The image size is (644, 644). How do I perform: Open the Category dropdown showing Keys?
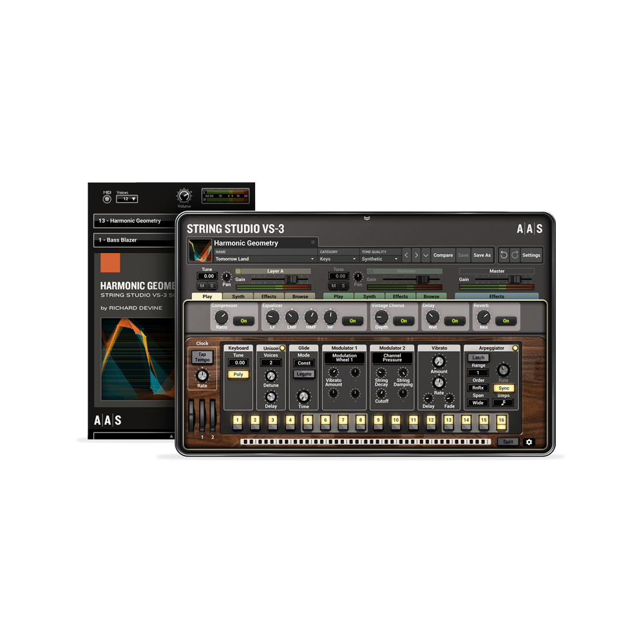[338, 259]
